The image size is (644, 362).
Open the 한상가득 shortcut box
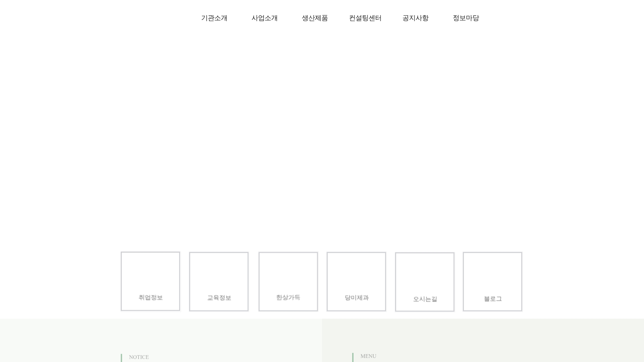(x=288, y=282)
